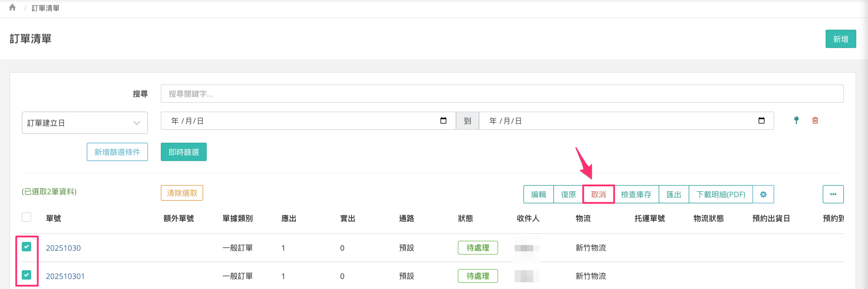Viewport: 868px width, 289px height.
Task: Click the red trash delete-filter icon
Action: click(815, 120)
